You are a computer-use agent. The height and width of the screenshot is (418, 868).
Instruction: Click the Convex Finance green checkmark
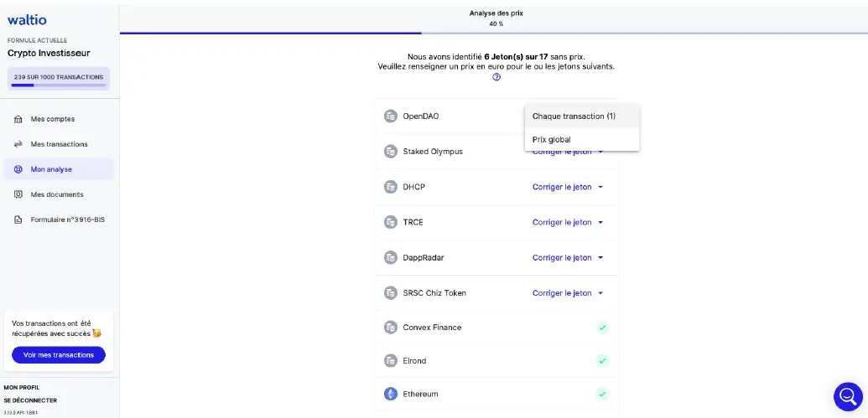point(602,328)
